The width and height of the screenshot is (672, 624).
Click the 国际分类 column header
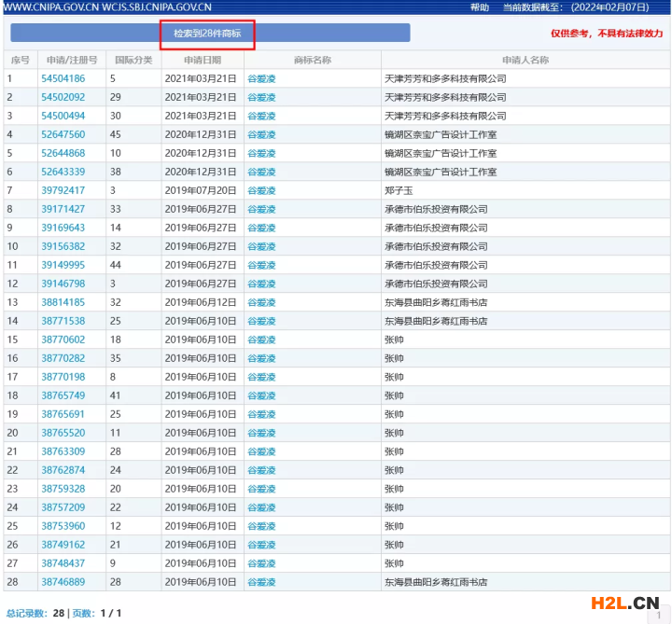pos(133,60)
